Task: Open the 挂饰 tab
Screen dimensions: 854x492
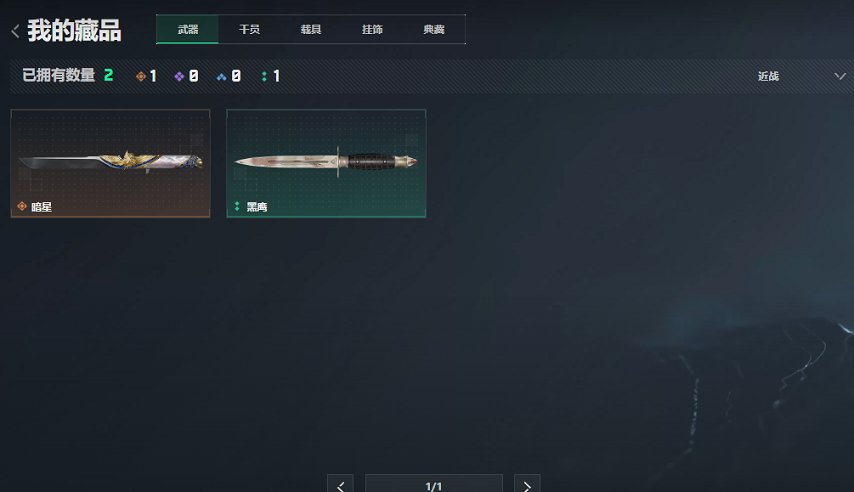Action: (x=373, y=29)
